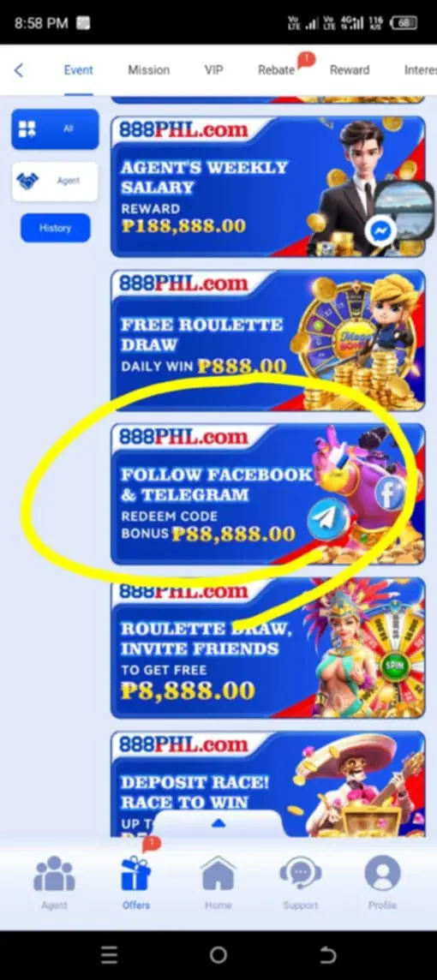437x980 pixels.
Task: Open Free Roulette Draw banner
Action: 267,340
